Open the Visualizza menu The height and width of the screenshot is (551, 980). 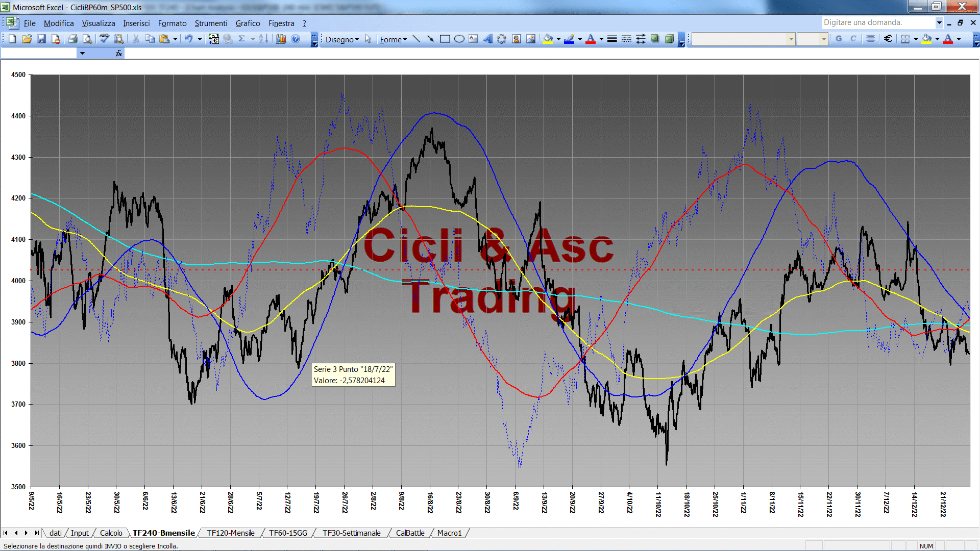click(99, 23)
